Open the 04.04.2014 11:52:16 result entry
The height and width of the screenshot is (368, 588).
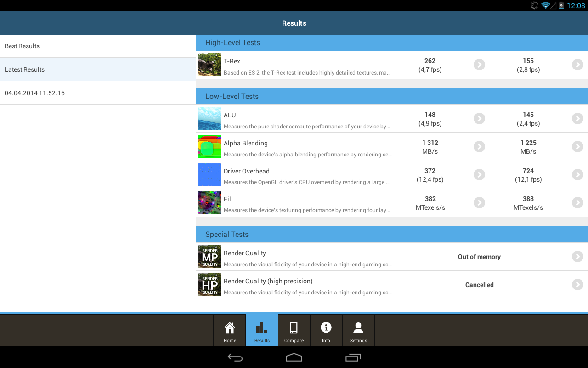click(98, 93)
